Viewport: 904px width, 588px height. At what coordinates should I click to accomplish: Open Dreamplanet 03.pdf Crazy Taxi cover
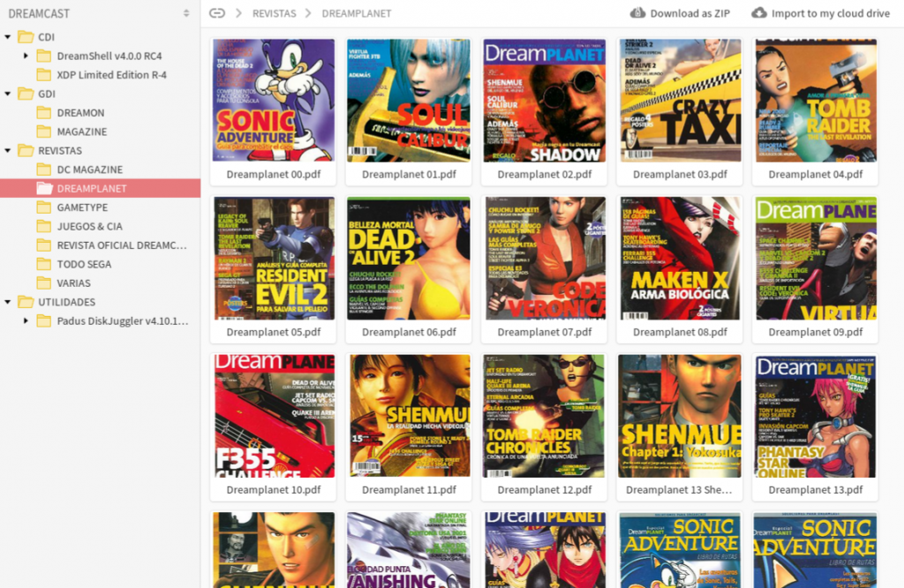[x=679, y=100]
